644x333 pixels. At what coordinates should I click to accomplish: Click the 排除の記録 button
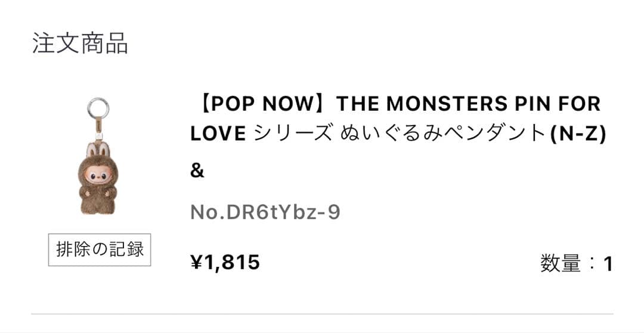pyautogui.click(x=100, y=249)
